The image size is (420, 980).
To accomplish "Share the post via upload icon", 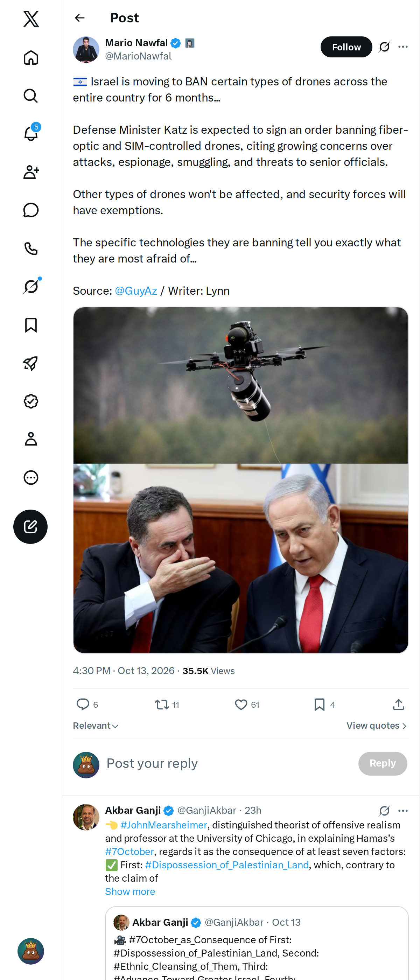I will pyautogui.click(x=398, y=705).
